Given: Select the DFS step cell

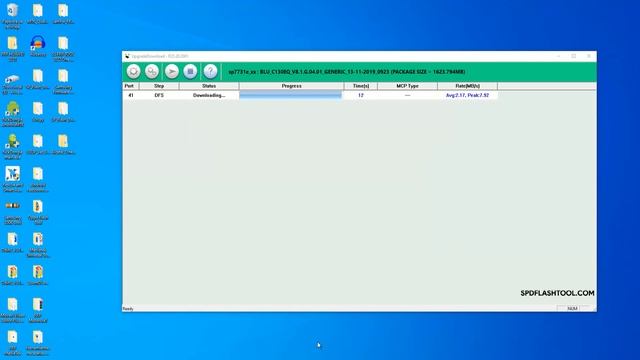Looking at the screenshot, I should (x=159, y=95).
